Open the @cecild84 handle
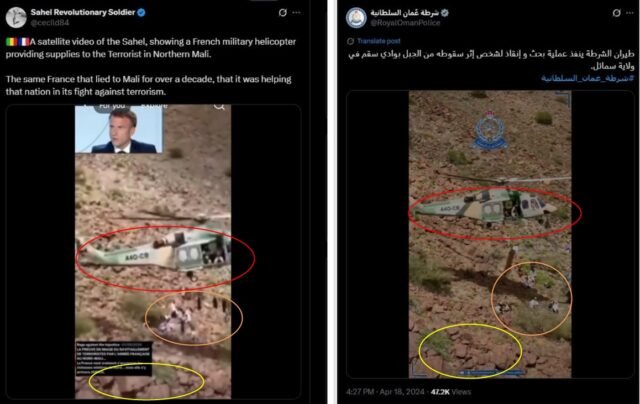Screen dimensions: 640x404 click(50, 23)
